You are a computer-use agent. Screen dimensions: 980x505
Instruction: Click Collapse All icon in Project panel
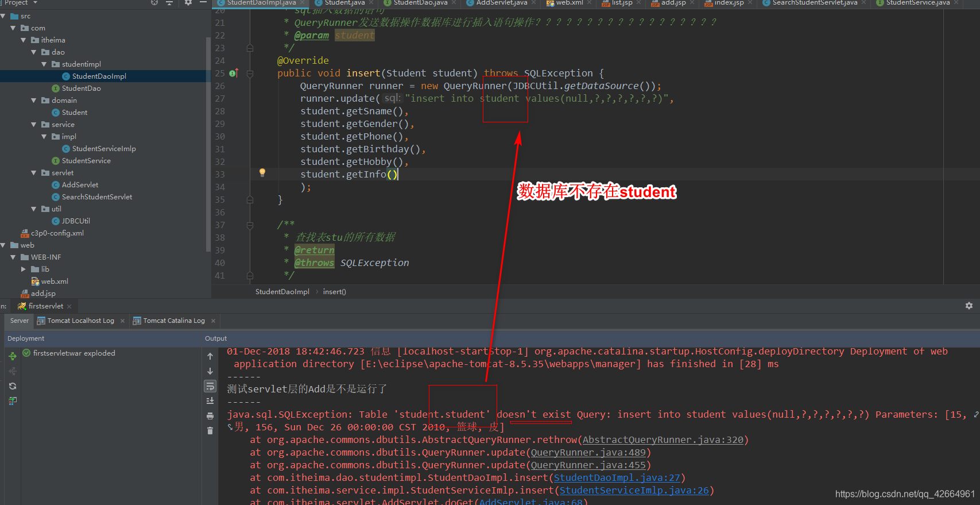(x=169, y=3)
